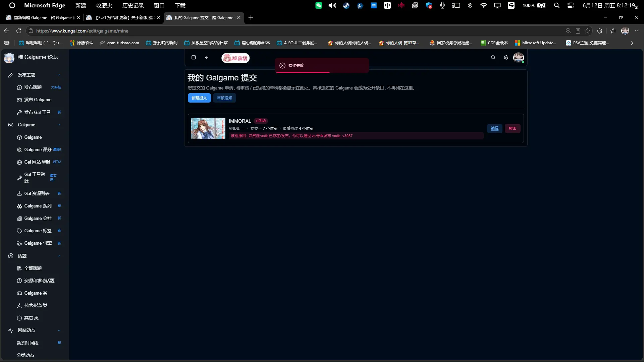The image size is (644, 362).
Task: Click 编辑 button for IMMORAL entry
Action: point(494,128)
